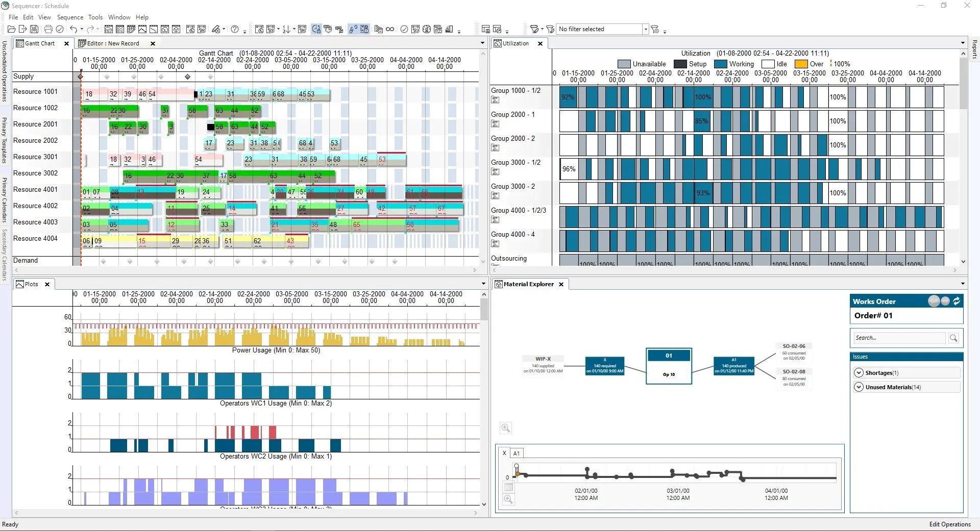Click the infinity loop toolbar icon
Viewport: 980px width, 531px height.
click(x=390, y=29)
